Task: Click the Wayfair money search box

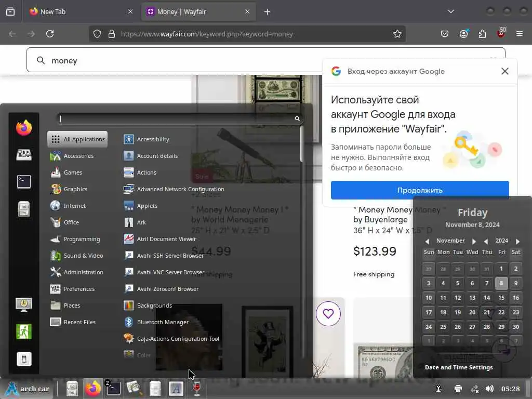Action: point(265,60)
